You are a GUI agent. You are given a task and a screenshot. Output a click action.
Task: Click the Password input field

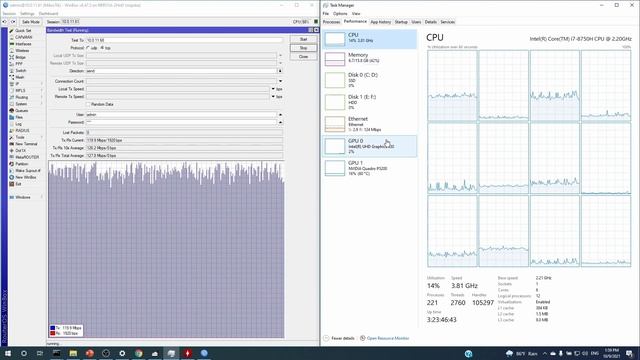[x=181, y=122]
